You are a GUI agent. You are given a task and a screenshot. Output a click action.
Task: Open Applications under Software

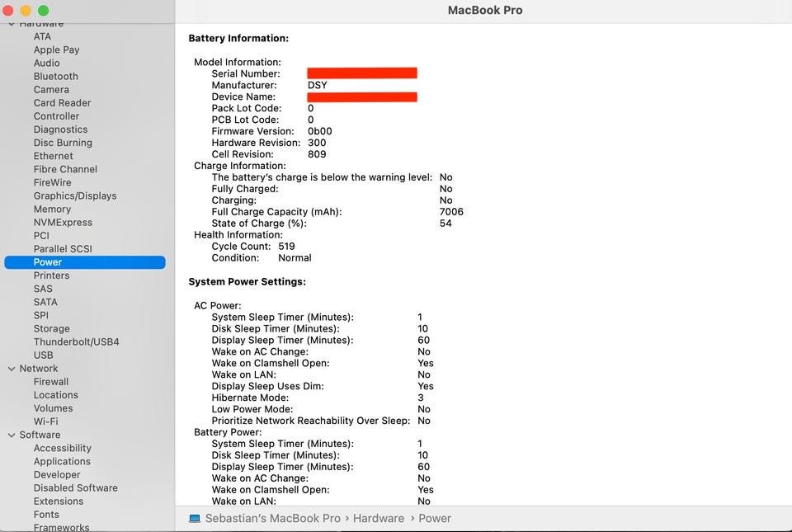(x=62, y=461)
